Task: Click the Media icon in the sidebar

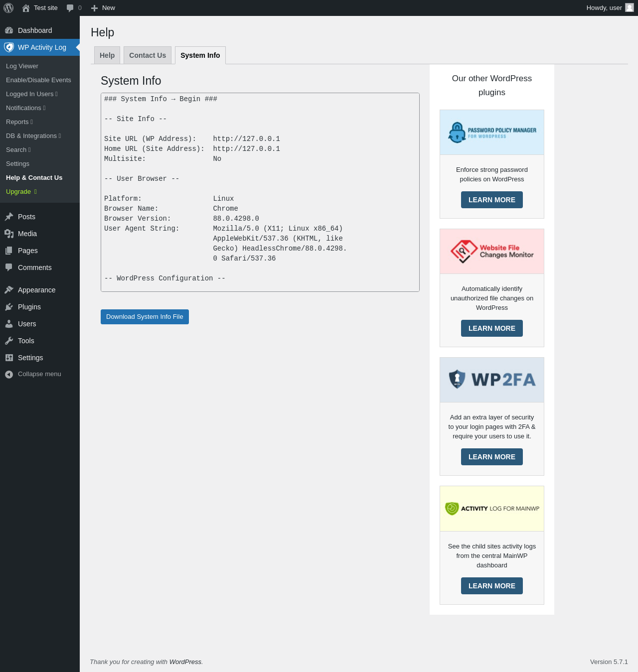Action: click(9, 234)
